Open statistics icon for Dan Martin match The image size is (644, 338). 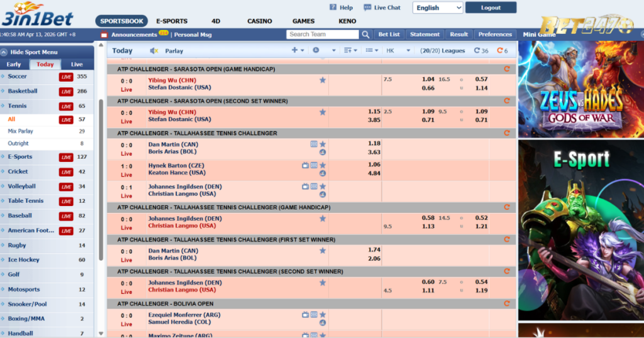[323, 152]
